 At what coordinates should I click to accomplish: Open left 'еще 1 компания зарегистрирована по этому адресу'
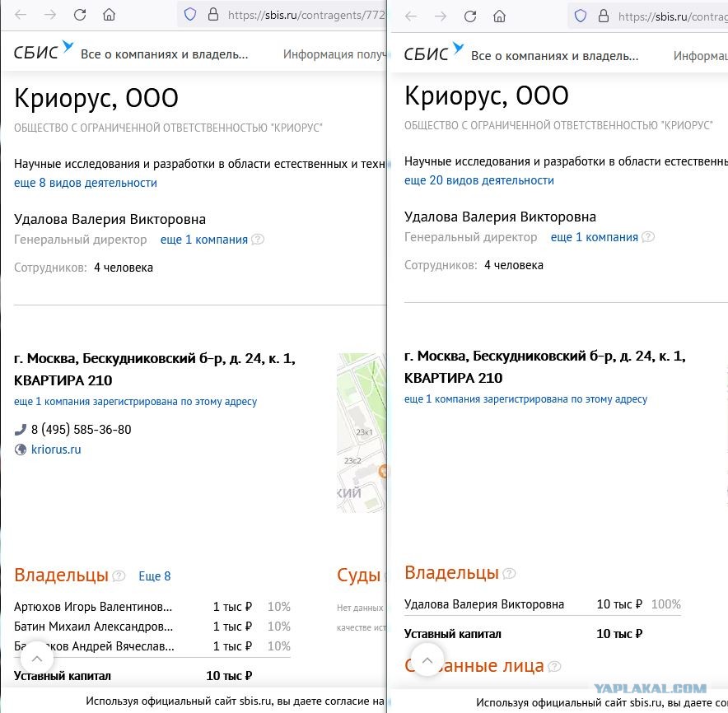click(x=136, y=402)
